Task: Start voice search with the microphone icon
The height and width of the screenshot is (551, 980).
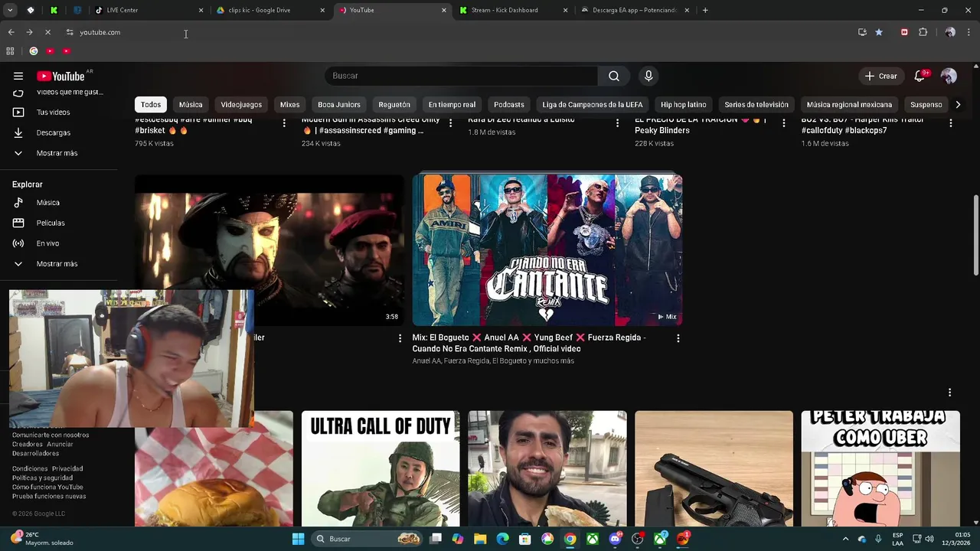Action: pyautogui.click(x=648, y=76)
